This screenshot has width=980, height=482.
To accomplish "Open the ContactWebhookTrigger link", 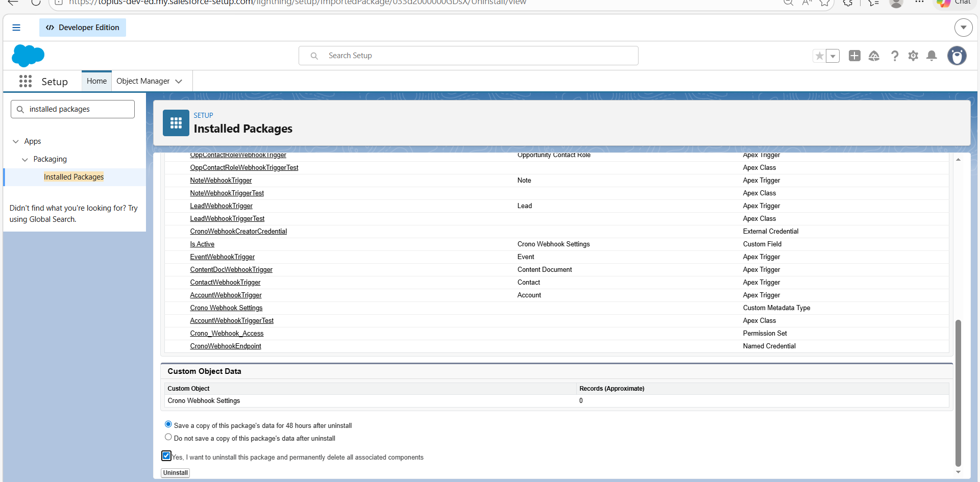I will click(x=225, y=283).
